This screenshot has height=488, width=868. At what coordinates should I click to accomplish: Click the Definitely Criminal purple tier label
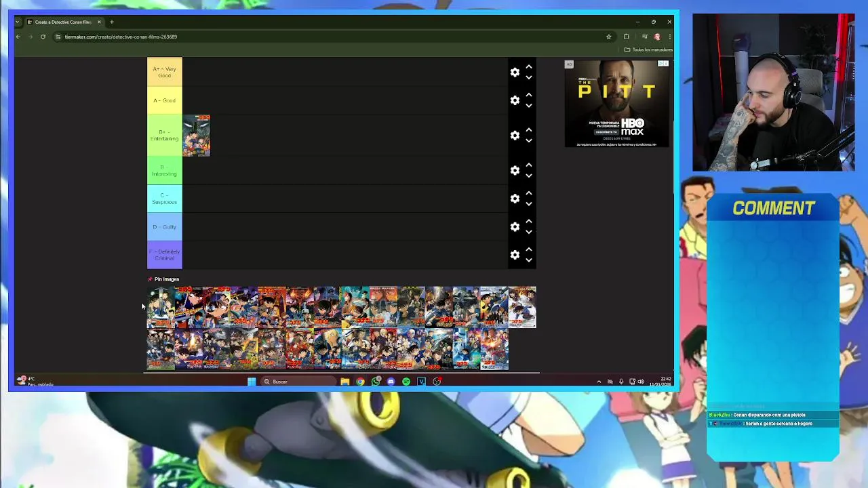coord(165,255)
